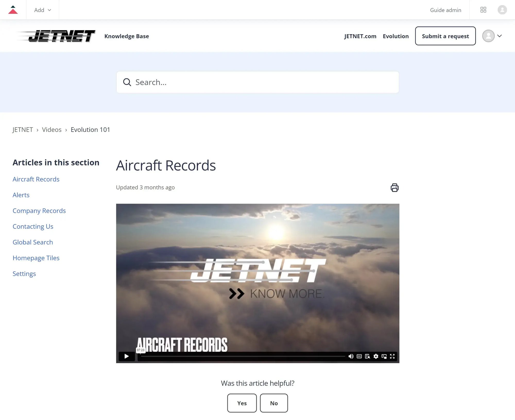Screen dimensions: 515x420
Task: Open the Zendesk products grid icon
Action: click(x=483, y=10)
